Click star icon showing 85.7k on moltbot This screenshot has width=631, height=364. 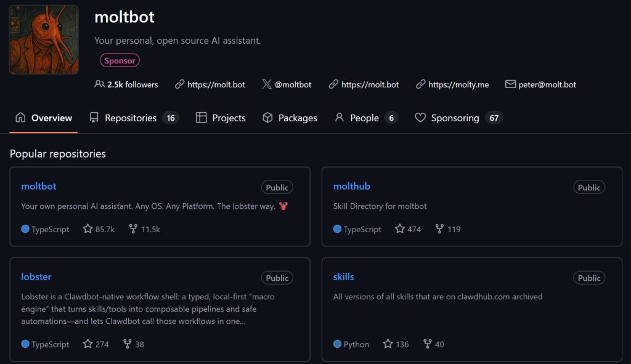pos(88,229)
